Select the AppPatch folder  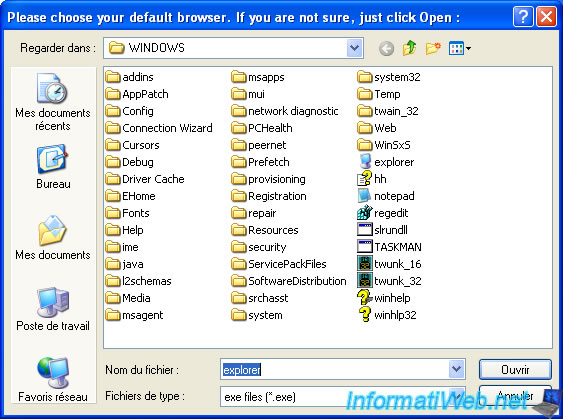click(x=137, y=94)
